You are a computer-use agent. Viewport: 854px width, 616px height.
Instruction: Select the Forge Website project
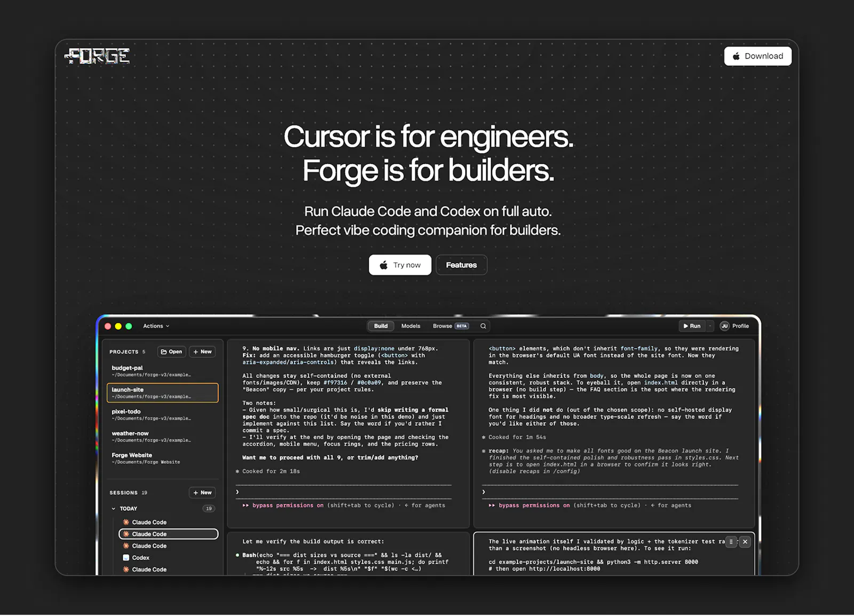pyautogui.click(x=162, y=459)
